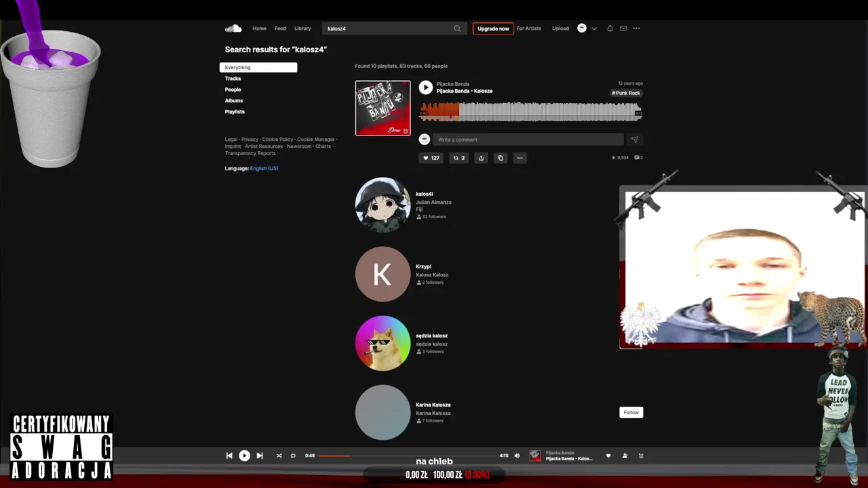Click the Found 10 playlists results text
The height and width of the screenshot is (488, 868).
(401, 66)
